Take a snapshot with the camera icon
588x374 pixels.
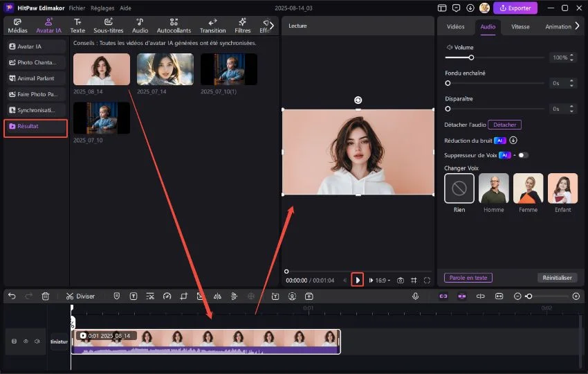401,280
